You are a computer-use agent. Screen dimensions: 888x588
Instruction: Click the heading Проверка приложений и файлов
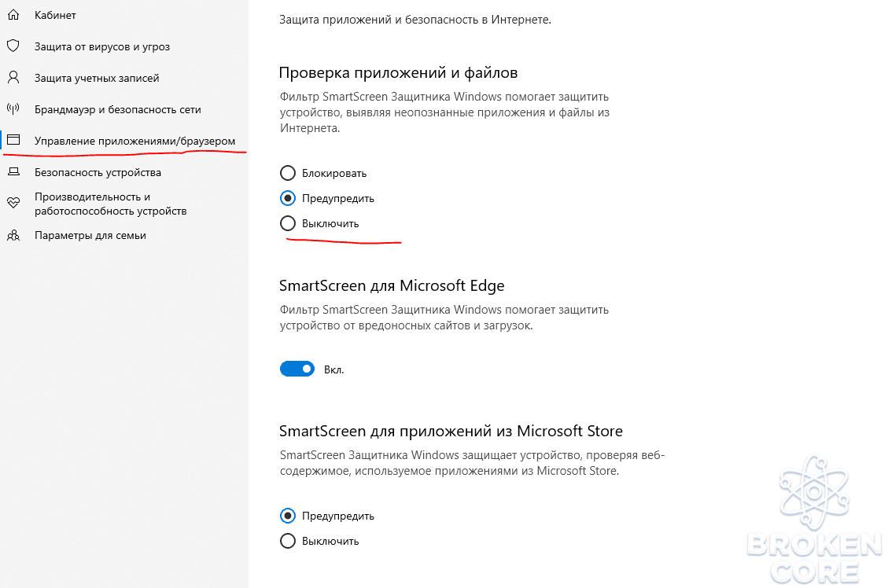point(398,72)
